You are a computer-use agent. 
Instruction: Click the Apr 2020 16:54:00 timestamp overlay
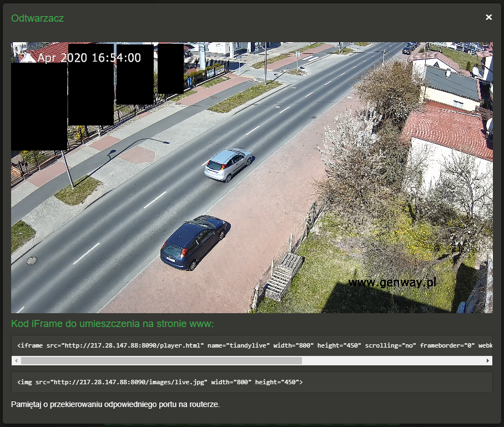tap(89, 58)
